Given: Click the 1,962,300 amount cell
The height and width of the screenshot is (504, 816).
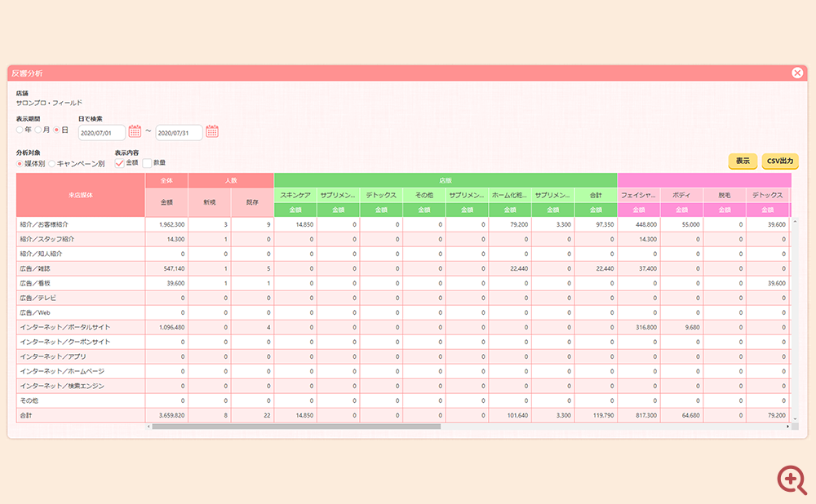Looking at the screenshot, I should click(166, 225).
